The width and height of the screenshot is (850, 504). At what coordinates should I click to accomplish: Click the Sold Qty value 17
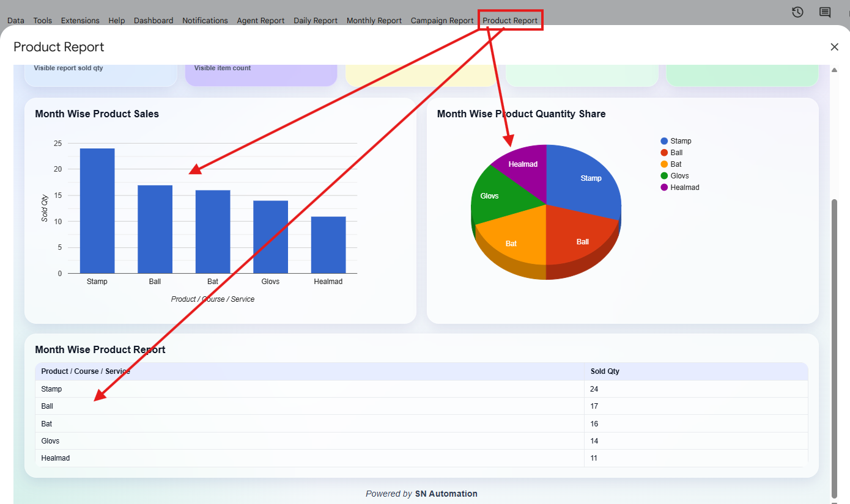[594, 406]
